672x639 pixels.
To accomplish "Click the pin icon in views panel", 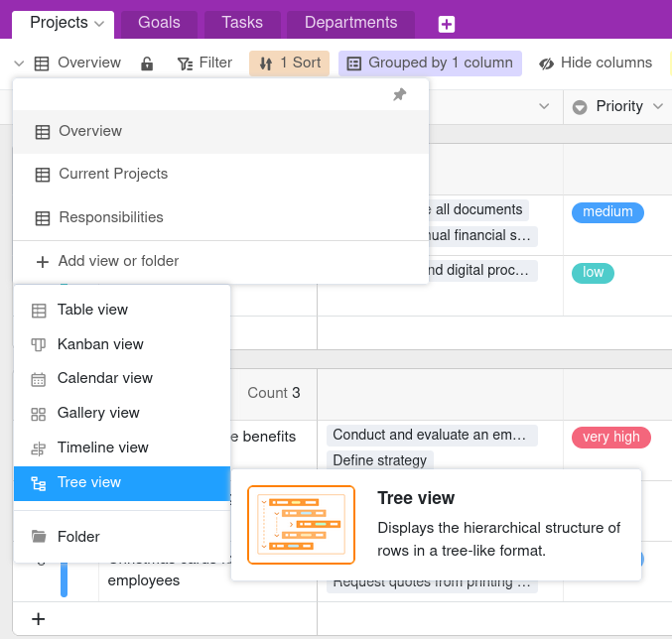I will pos(399,95).
